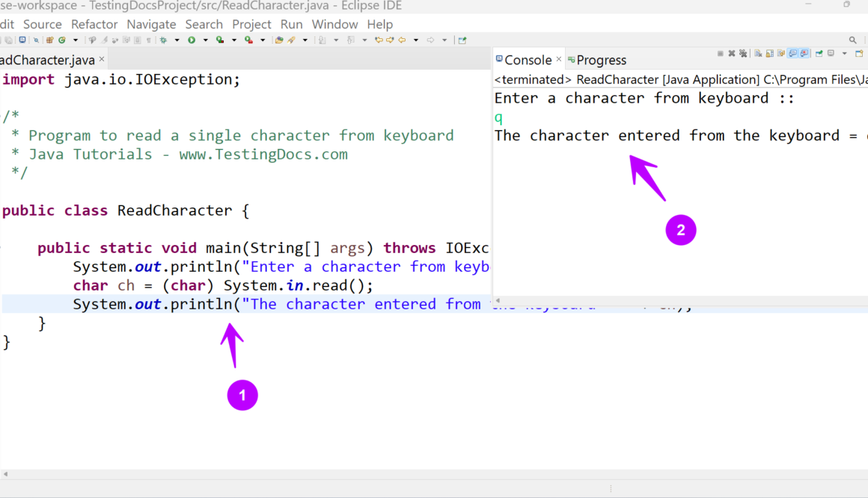Click the Open Type icon in toolbar
The image size is (868, 498).
pyautogui.click(x=278, y=40)
